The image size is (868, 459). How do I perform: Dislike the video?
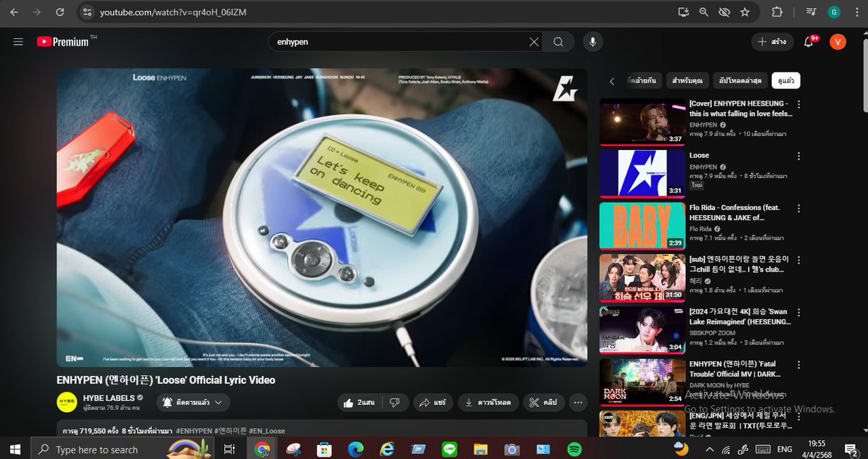tap(395, 402)
